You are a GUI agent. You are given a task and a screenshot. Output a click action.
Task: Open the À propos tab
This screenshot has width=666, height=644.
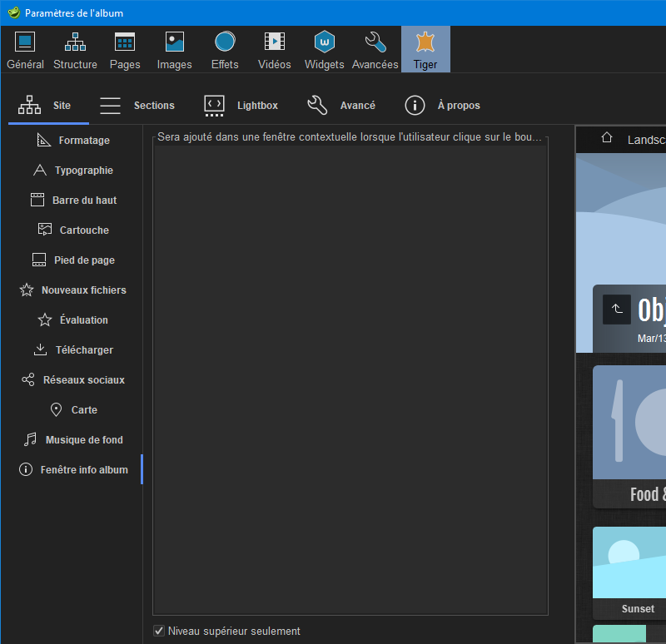coord(442,106)
